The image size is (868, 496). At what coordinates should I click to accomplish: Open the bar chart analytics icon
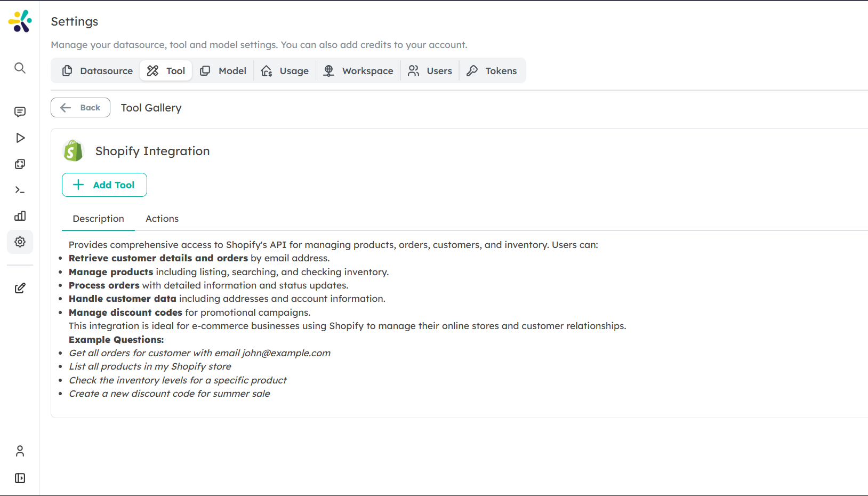tap(20, 216)
